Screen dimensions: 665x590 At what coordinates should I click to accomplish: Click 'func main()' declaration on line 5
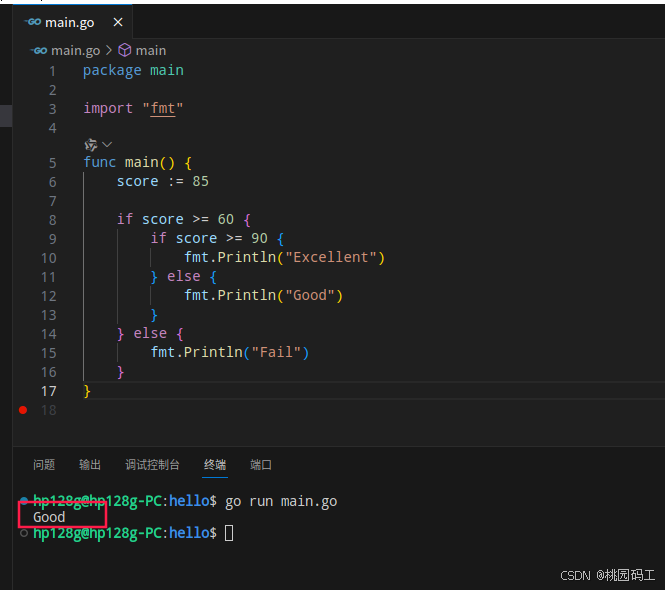(129, 162)
